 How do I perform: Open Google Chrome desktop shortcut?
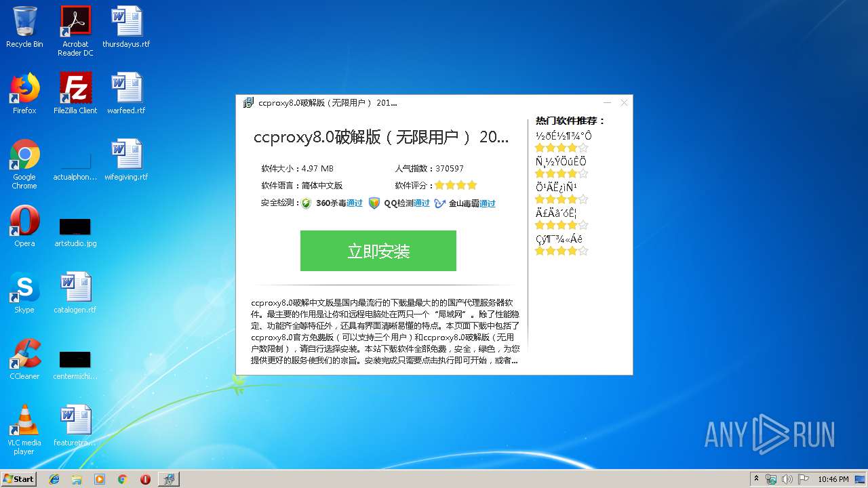pos(24,164)
